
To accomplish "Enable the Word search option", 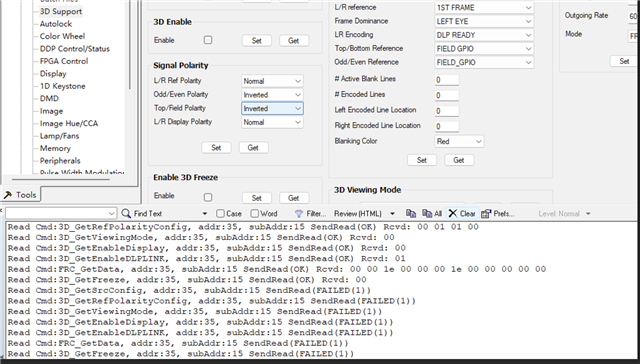I will point(255,213).
